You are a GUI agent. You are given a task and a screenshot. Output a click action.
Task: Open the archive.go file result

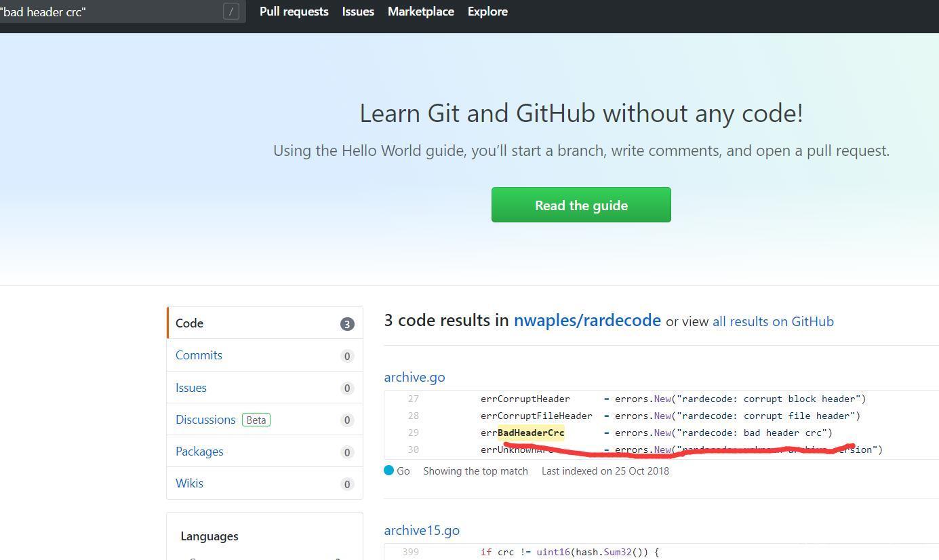pos(414,377)
